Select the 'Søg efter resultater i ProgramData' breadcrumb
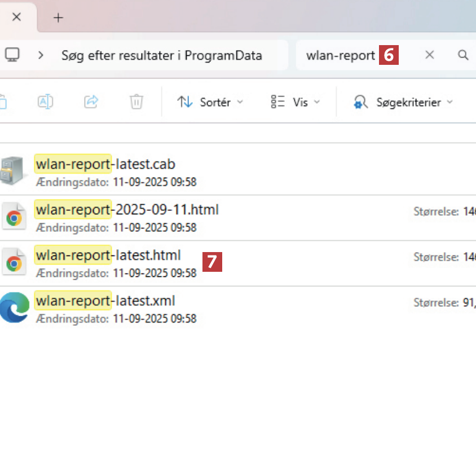This screenshot has height=450, width=476. point(161,55)
